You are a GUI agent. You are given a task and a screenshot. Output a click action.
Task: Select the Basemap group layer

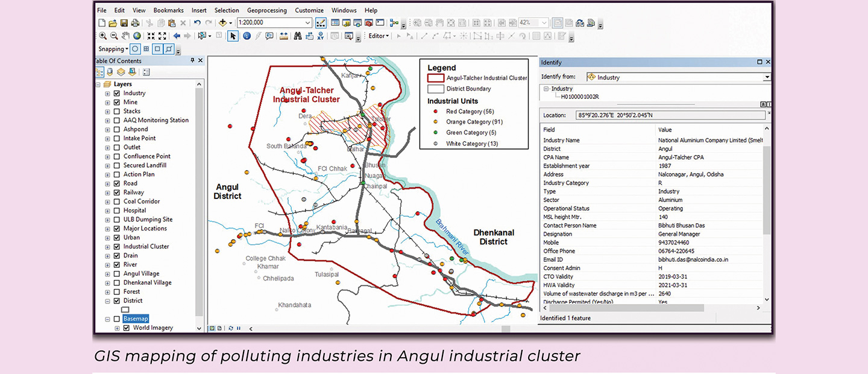136,319
